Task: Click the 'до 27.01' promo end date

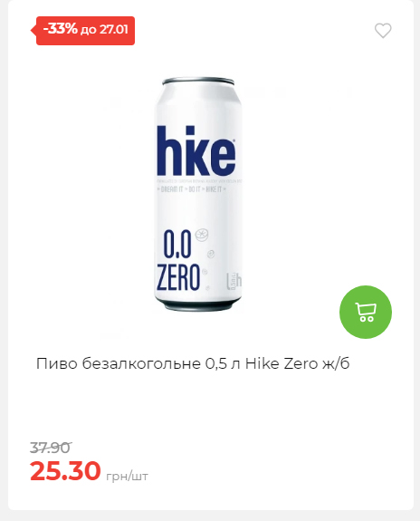Action: point(104,30)
